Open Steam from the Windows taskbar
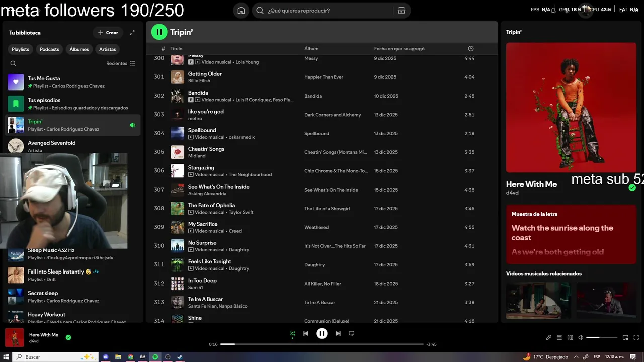The image size is (644, 362). [180, 357]
